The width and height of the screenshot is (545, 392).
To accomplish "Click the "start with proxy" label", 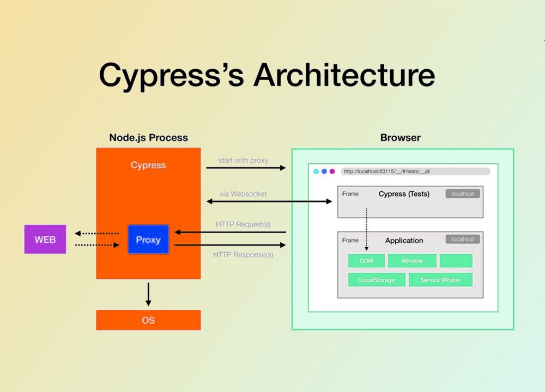I will pyautogui.click(x=243, y=161).
